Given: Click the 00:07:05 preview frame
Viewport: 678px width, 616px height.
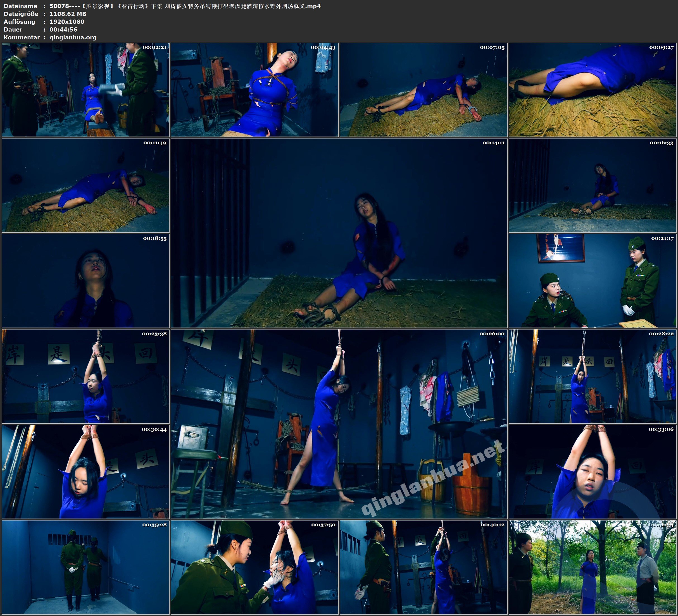Looking at the screenshot, I should [x=423, y=90].
